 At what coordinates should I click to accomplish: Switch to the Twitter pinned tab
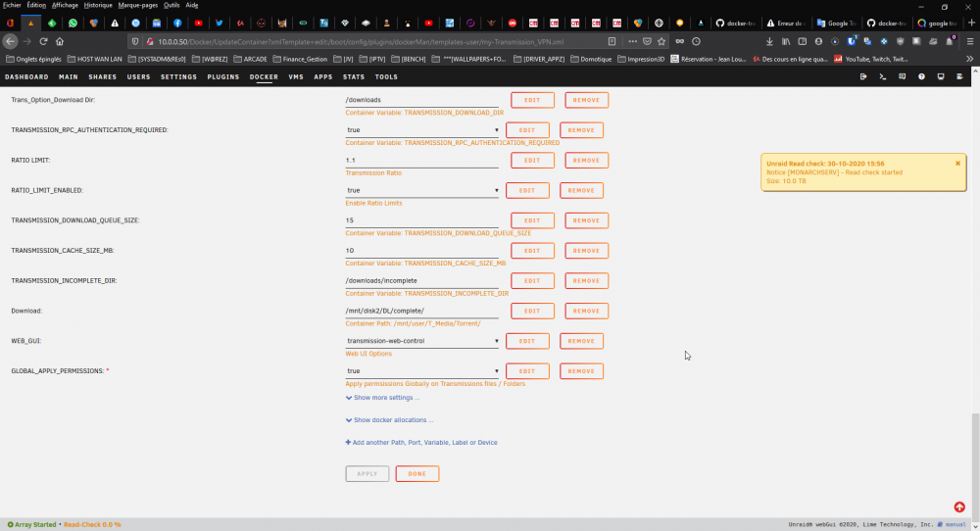(220, 24)
